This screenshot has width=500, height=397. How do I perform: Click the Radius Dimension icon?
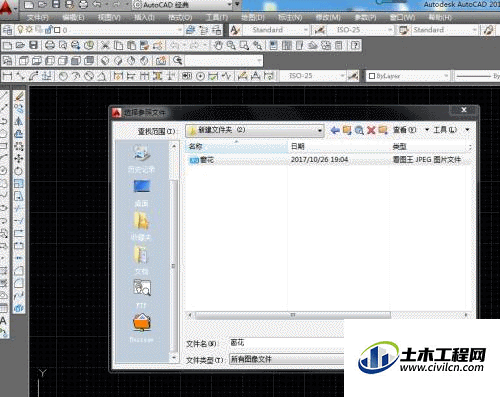[63, 76]
